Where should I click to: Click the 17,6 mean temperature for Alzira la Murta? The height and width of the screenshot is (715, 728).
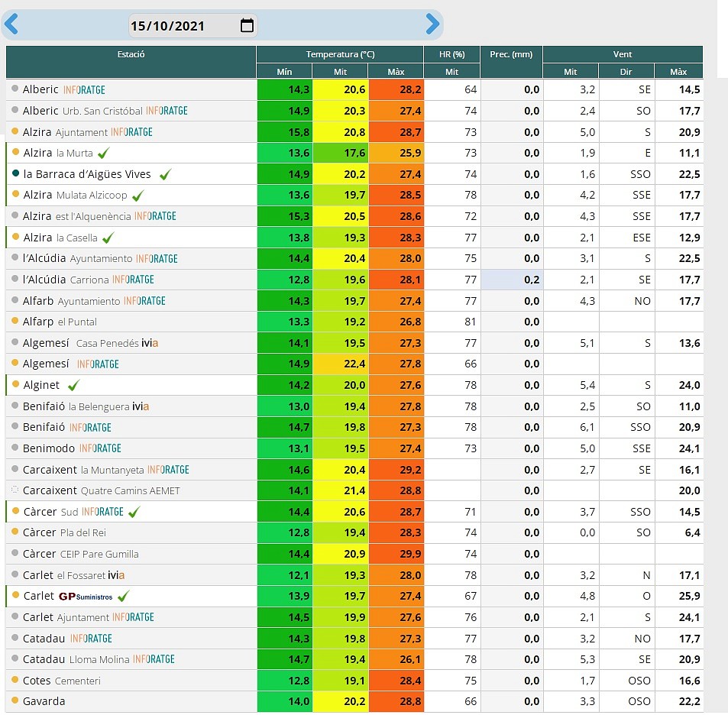[341, 153]
